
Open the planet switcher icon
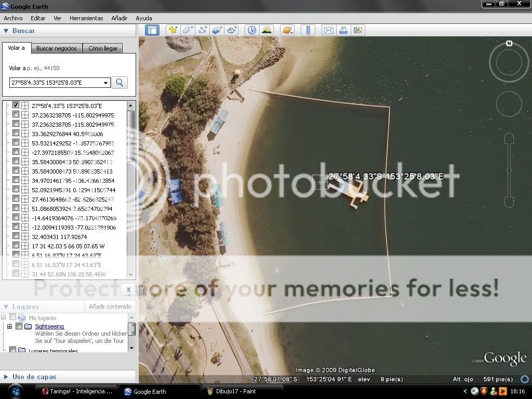pos(287,30)
